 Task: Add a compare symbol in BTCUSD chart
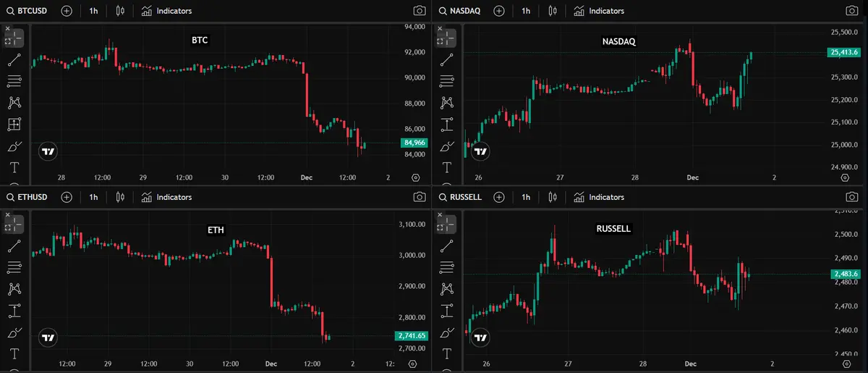point(67,11)
